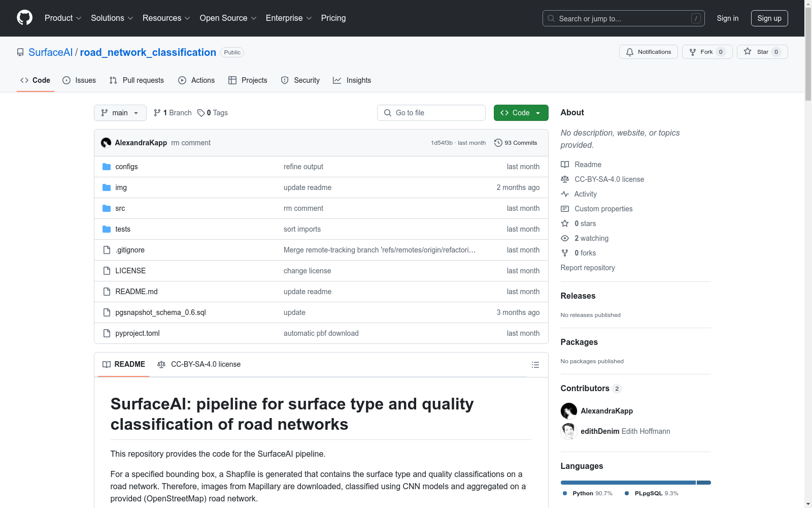
Task: Click the .gitignore file icon
Action: tap(107, 250)
